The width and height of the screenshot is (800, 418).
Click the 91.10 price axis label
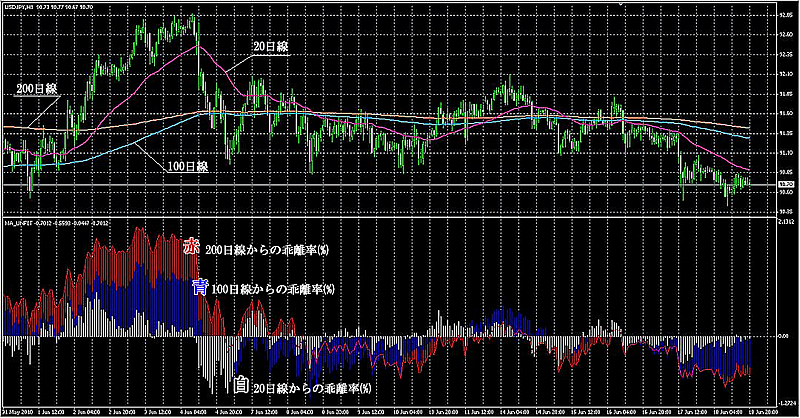[x=786, y=153]
